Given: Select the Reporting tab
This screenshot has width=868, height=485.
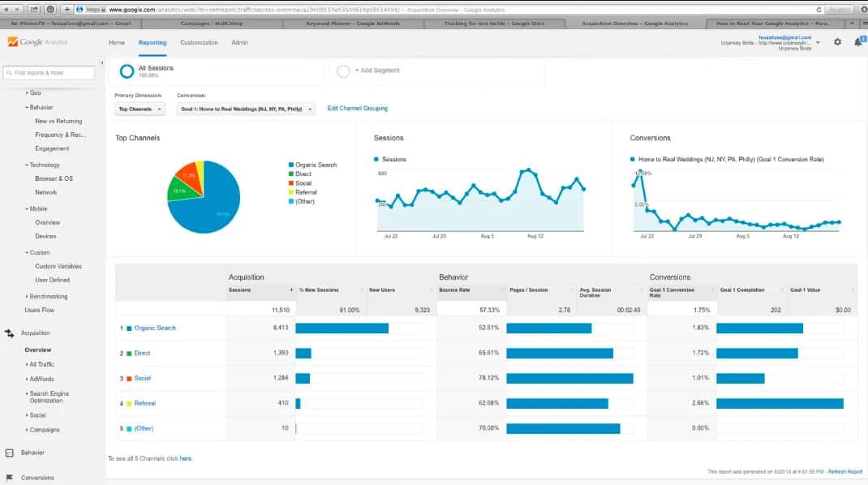Looking at the screenshot, I should click(153, 43).
